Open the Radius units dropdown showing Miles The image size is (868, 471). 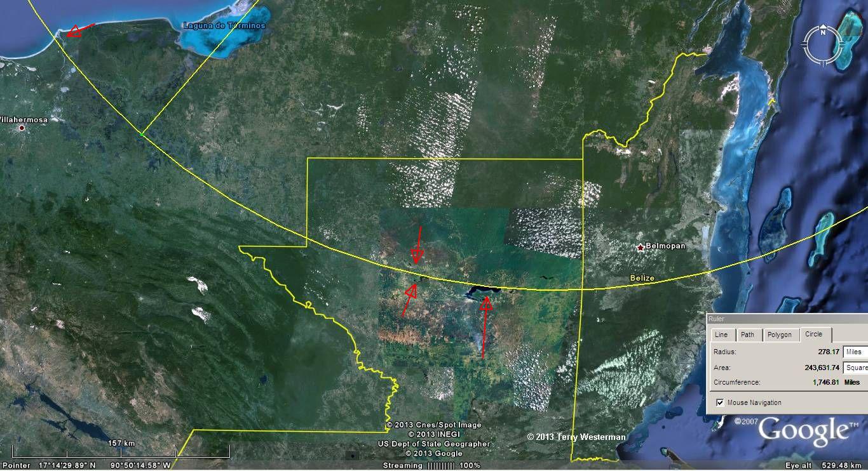(x=855, y=352)
